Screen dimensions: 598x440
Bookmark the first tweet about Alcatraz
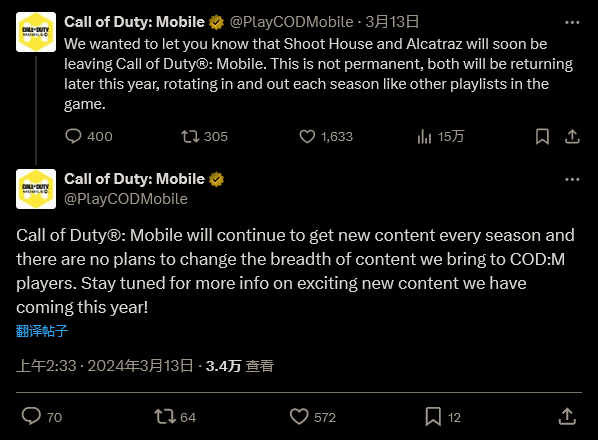click(x=542, y=136)
